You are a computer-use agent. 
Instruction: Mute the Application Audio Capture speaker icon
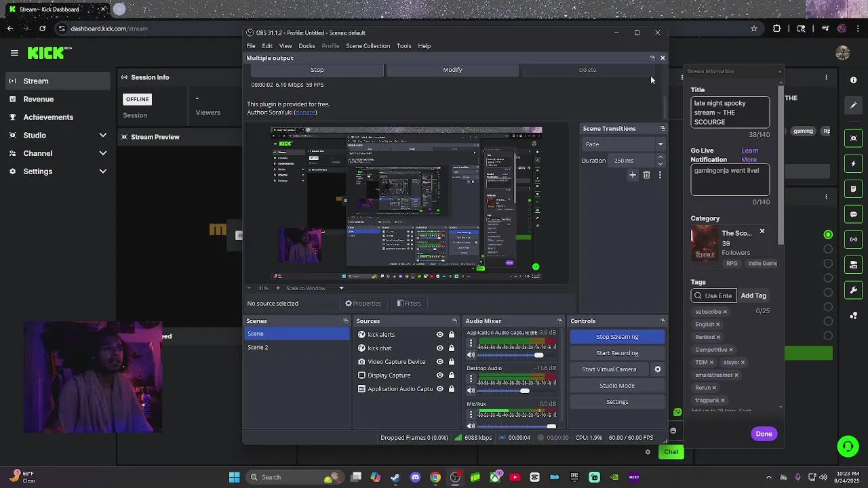click(x=471, y=355)
